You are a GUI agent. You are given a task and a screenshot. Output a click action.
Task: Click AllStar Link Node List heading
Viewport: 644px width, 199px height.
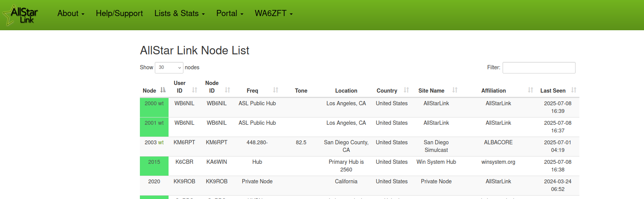[195, 51]
